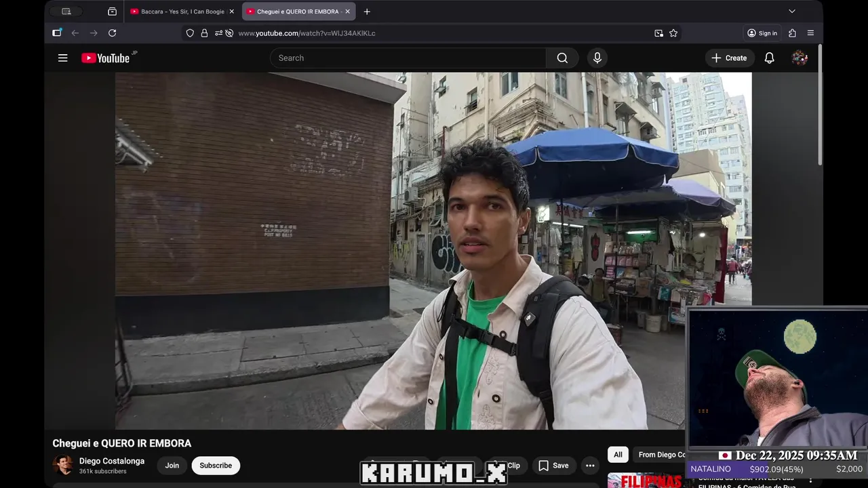Viewport: 868px width, 488px height.
Task: Open the Firefox View icon
Action: 112,12
